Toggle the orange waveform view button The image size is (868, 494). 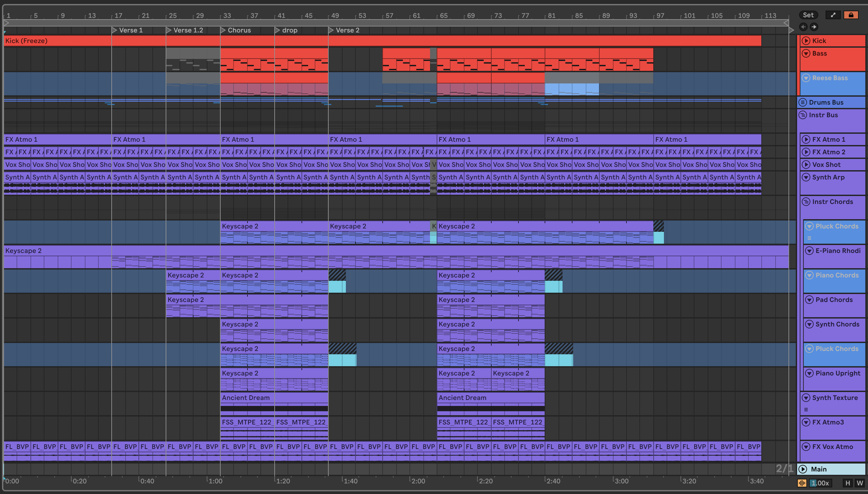click(x=802, y=483)
